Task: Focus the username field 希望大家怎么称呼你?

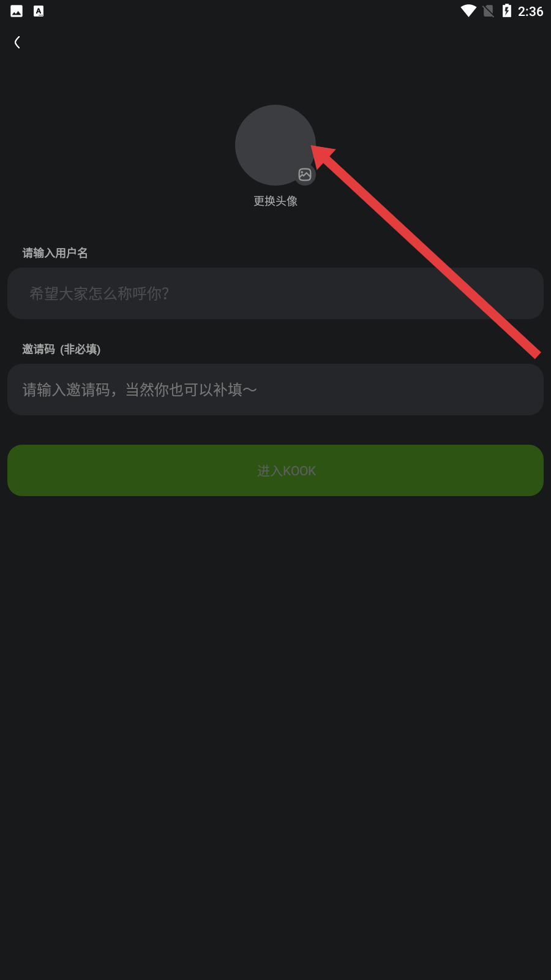Action: tap(275, 293)
